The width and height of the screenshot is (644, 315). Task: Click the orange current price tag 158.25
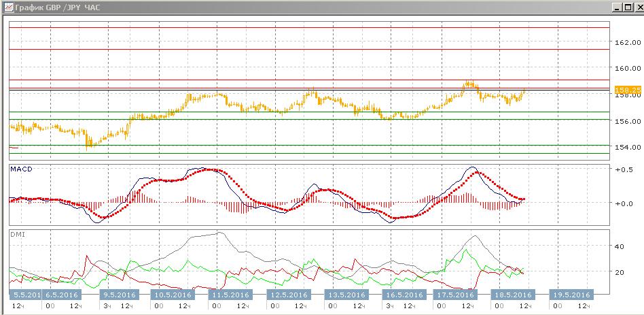pyautogui.click(x=628, y=89)
